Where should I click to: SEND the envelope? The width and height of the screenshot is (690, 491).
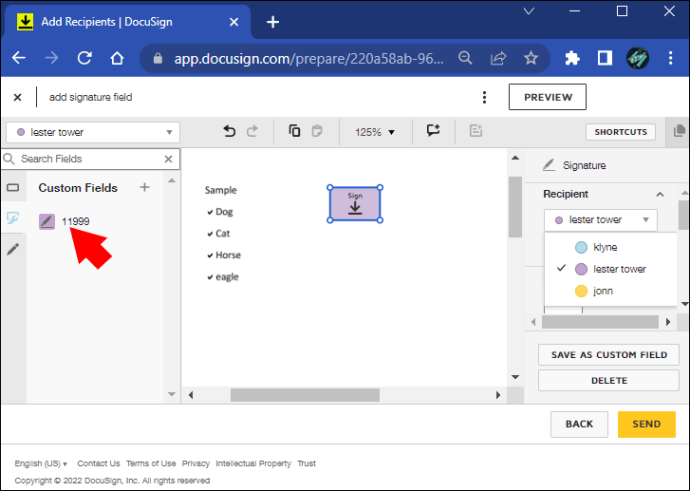coord(646,424)
